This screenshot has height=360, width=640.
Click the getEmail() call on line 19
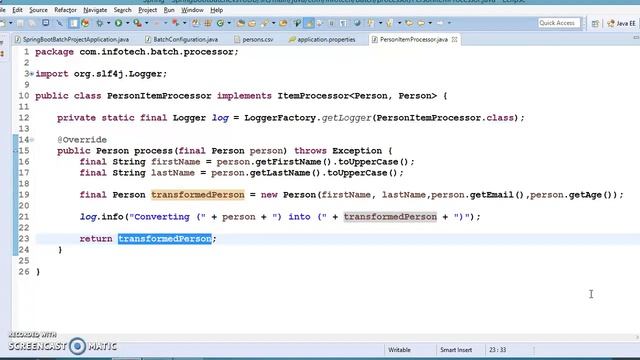pos(496,195)
